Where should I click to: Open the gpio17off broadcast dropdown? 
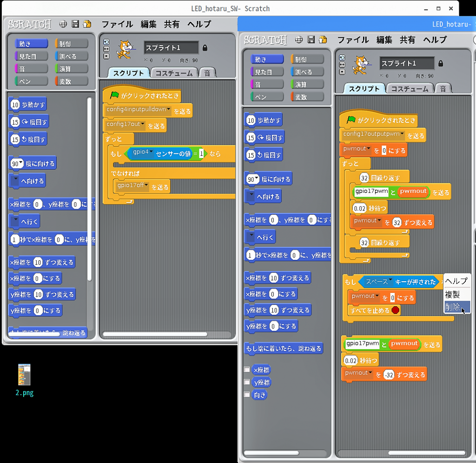click(x=146, y=185)
